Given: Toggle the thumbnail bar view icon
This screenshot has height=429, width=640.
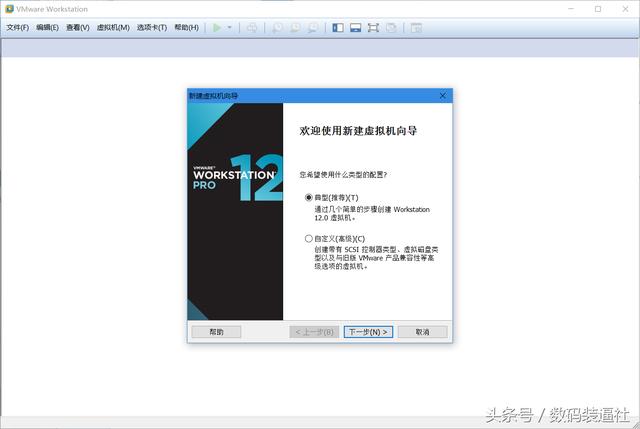Looking at the screenshot, I should pos(356,27).
